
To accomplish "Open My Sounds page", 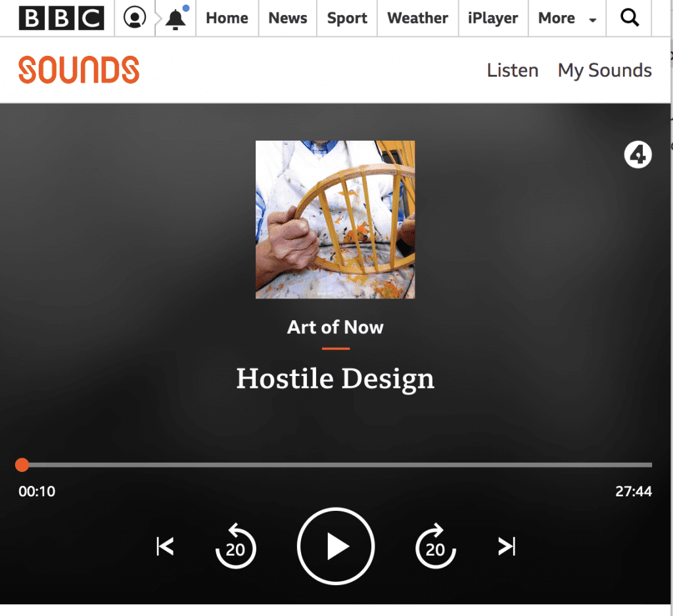I will click(x=605, y=70).
